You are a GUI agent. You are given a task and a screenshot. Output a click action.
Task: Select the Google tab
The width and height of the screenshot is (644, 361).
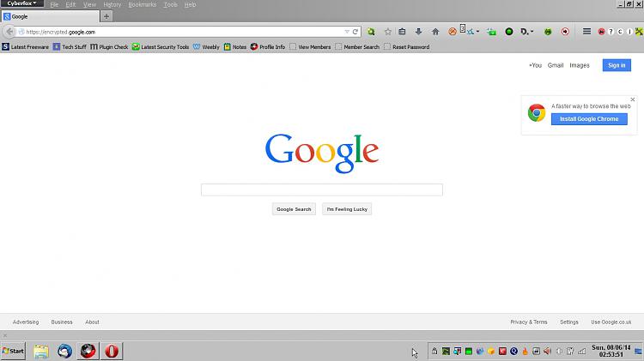point(50,16)
